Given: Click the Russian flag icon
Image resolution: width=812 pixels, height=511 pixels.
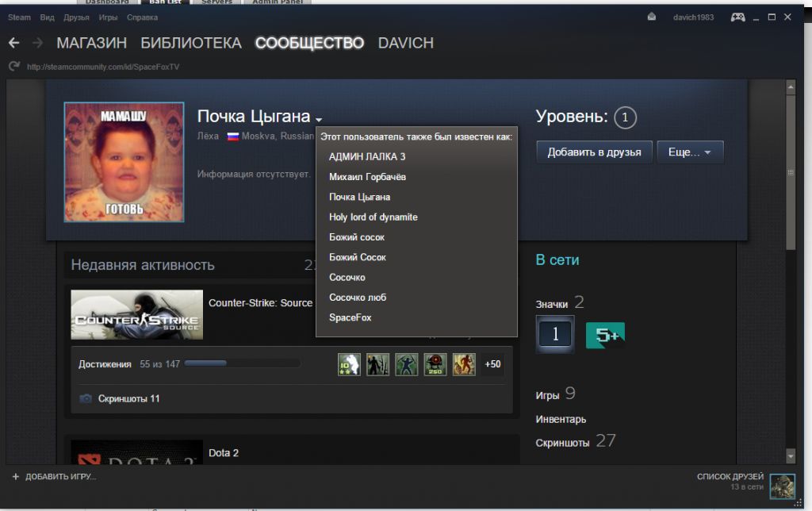Looking at the screenshot, I should click(x=233, y=136).
